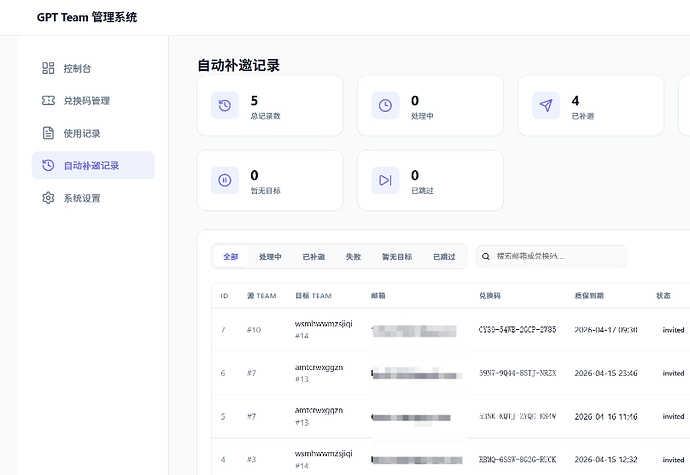Click the history icon on 总记录数 card
Viewport: 690px width, 475px height.
(x=225, y=106)
